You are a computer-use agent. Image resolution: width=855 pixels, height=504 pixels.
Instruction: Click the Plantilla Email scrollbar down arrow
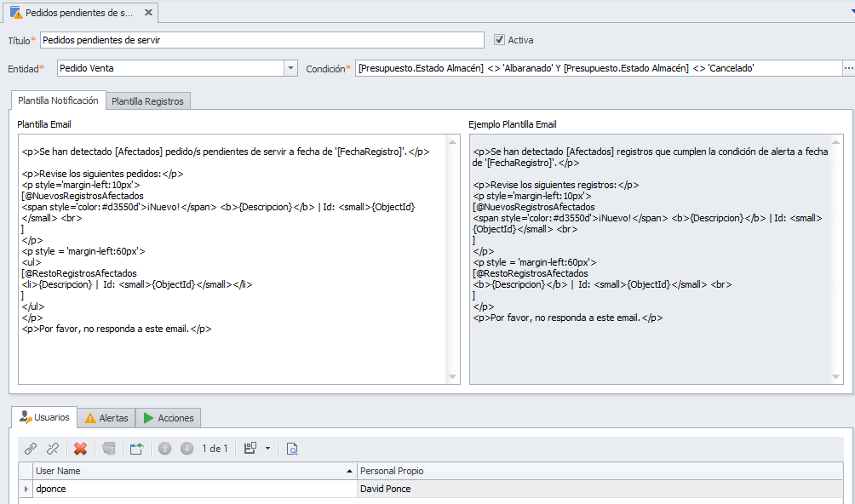point(454,378)
